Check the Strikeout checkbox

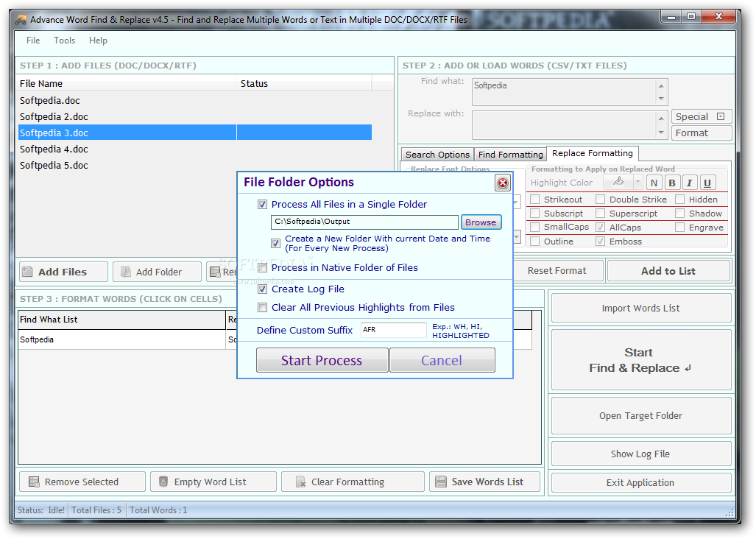pos(534,200)
